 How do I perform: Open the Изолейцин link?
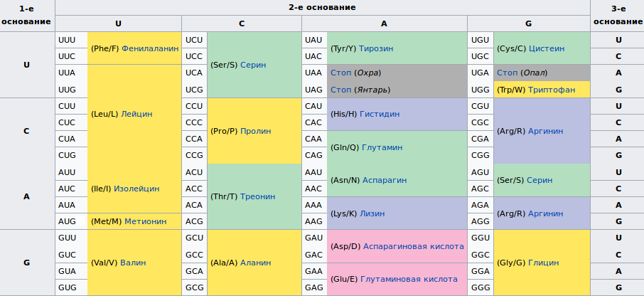click(136, 189)
